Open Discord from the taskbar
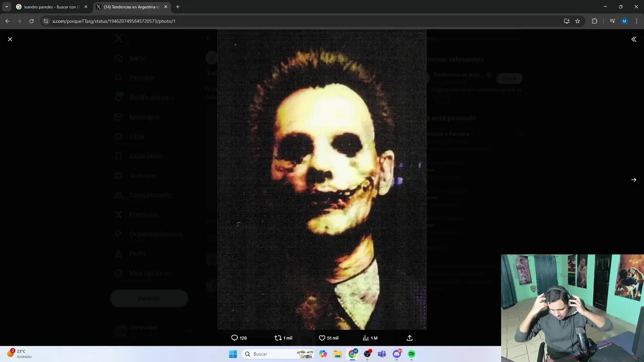This screenshot has height=362, width=644. (397, 354)
